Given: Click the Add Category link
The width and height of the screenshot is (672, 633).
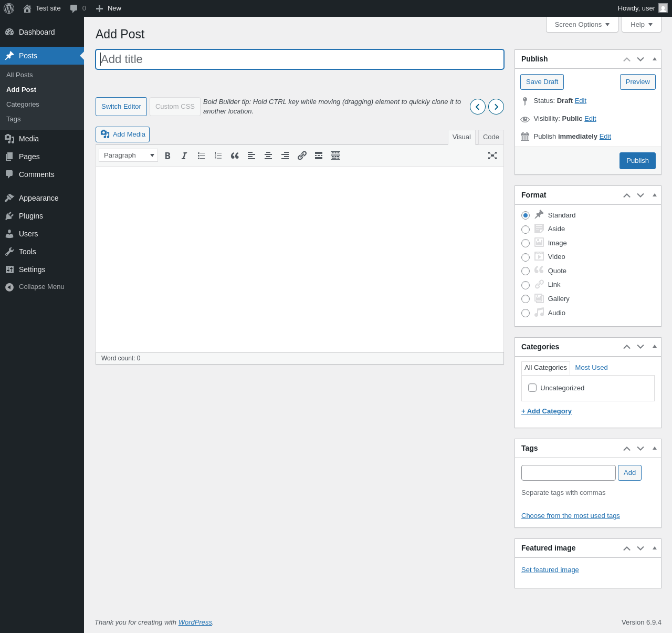Looking at the screenshot, I should [547, 411].
